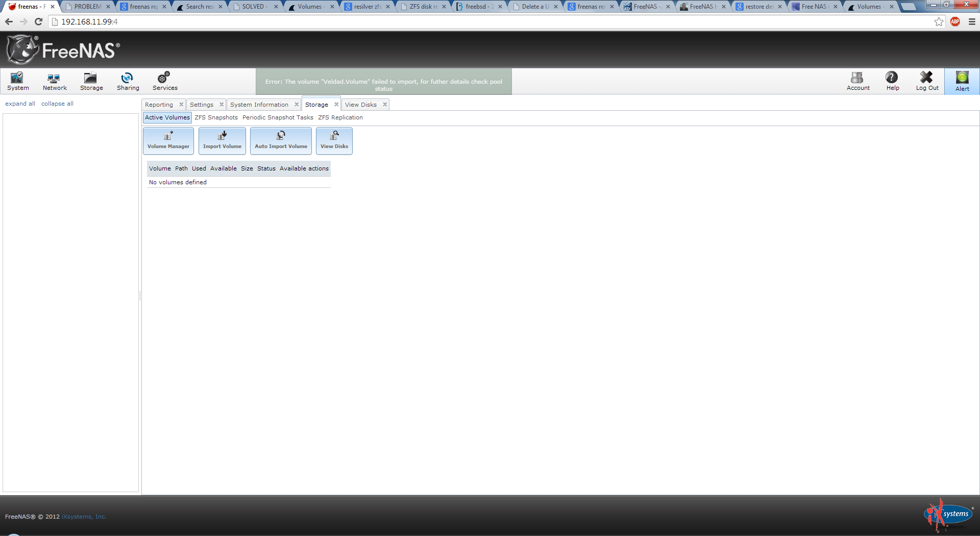Switch to the Delete a U browser tab
The width and height of the screenshot is (980, 536).
point(535,7)
